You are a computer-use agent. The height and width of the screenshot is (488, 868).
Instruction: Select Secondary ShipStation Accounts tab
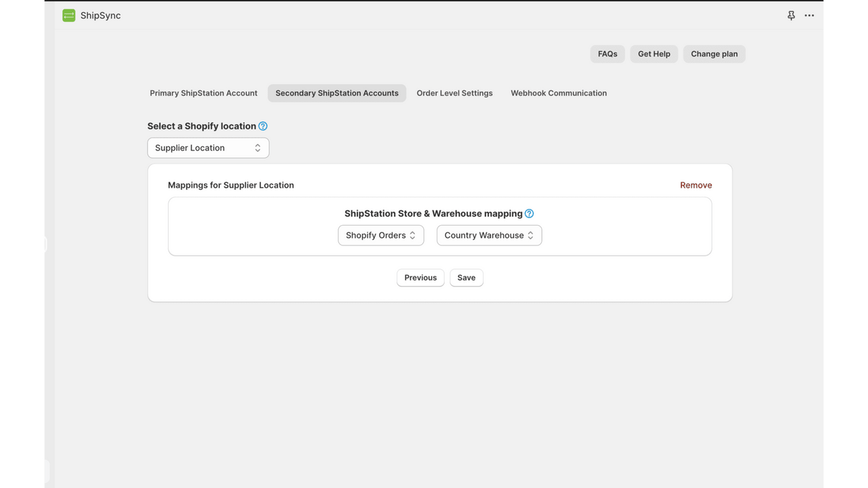tap(337, 93)
